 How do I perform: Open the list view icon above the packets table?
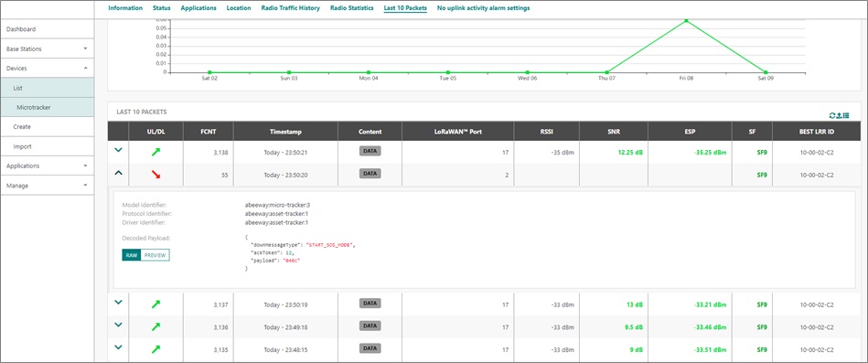846,115
